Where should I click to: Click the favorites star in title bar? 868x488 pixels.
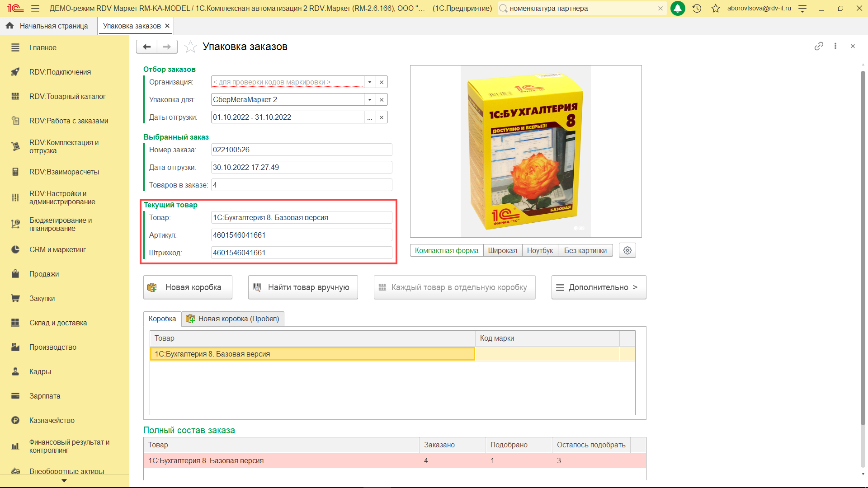715,8
